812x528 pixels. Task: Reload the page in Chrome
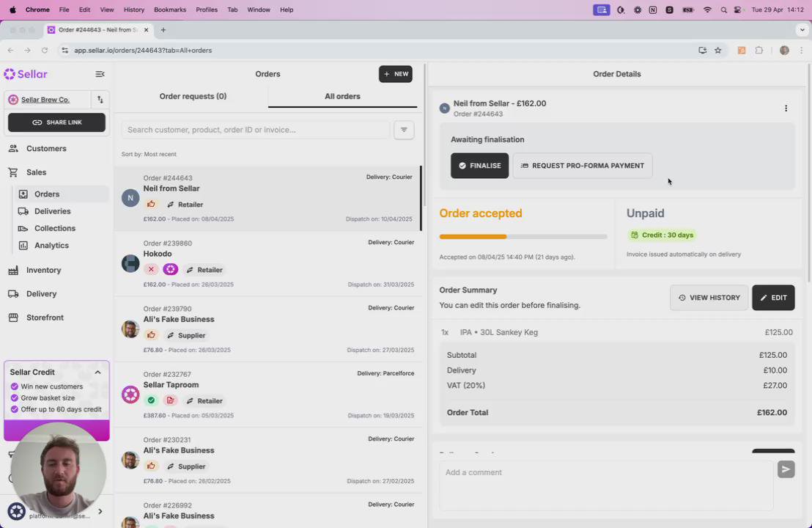click(45, 51)
